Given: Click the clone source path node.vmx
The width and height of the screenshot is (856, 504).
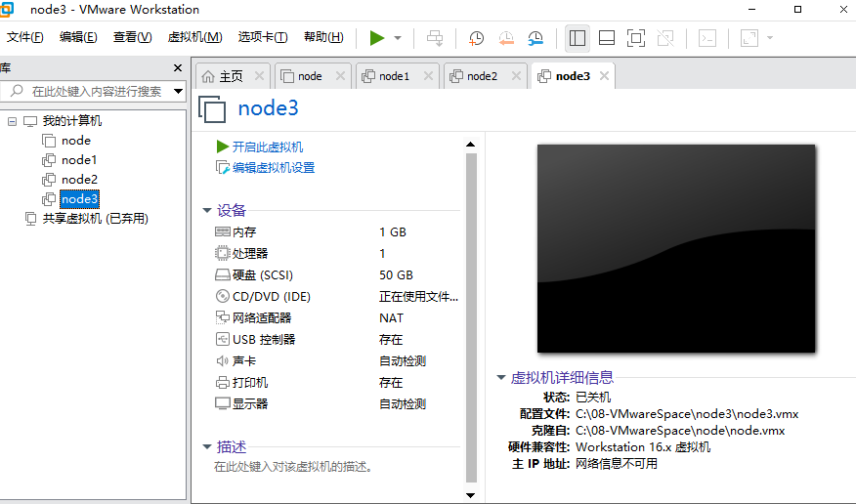Looking at the screenshot, I should pyautogui.click(x=680, y=431).
